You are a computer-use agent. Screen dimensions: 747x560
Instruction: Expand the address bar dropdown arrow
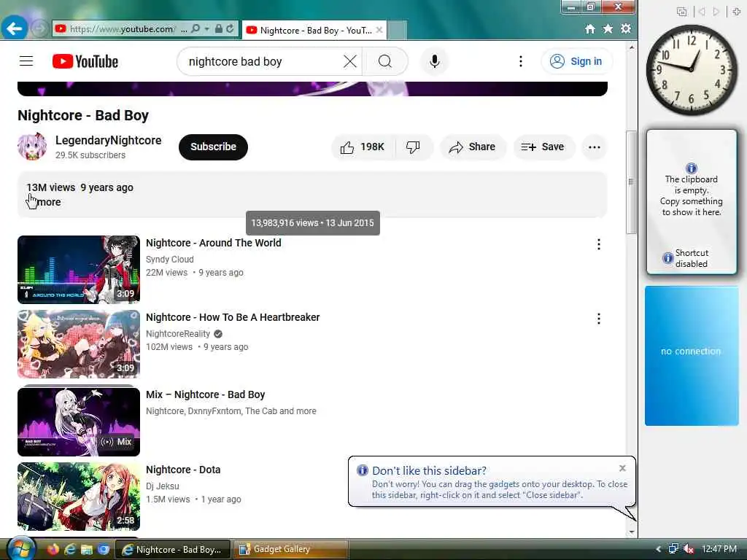206,28
